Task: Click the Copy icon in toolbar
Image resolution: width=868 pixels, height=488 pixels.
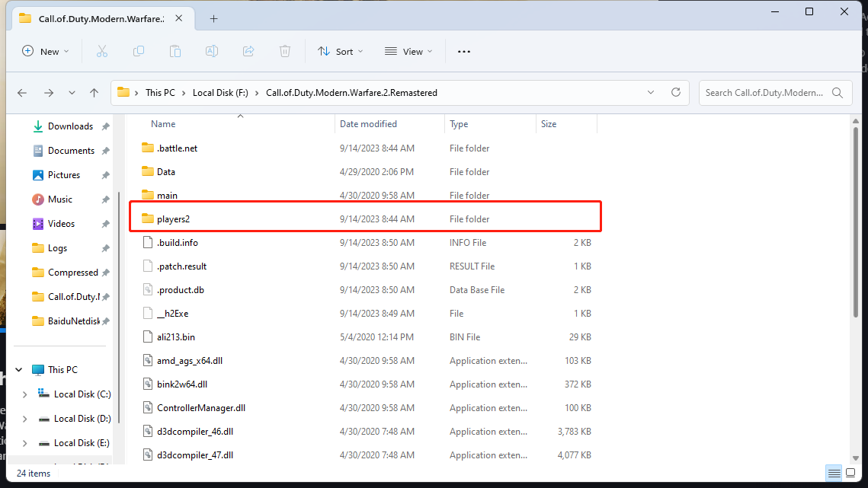Action: [x=139, y=52]
